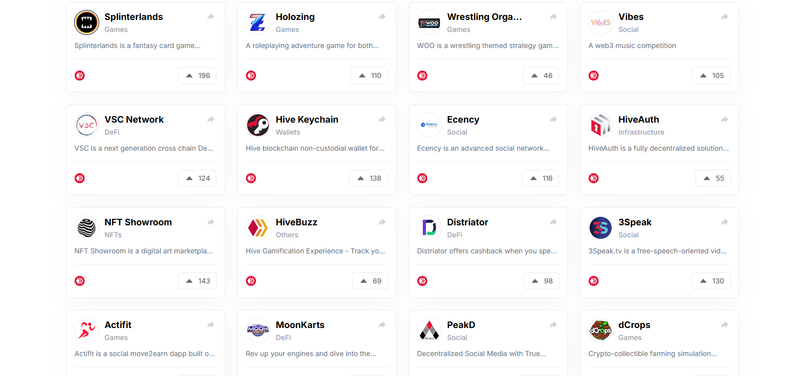Upvote Hive Keychain showing 138 votes

pyautogui.click(x=368, y=178)
